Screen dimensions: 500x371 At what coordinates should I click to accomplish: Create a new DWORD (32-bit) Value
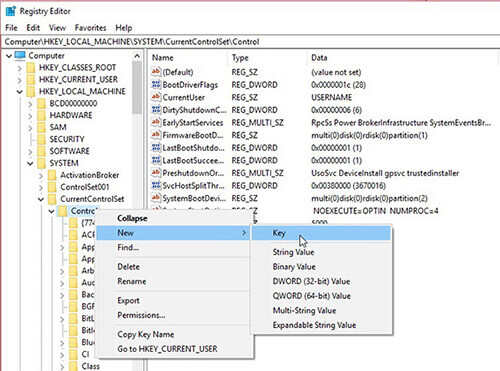pyautogui.click(x=321, y=281)
